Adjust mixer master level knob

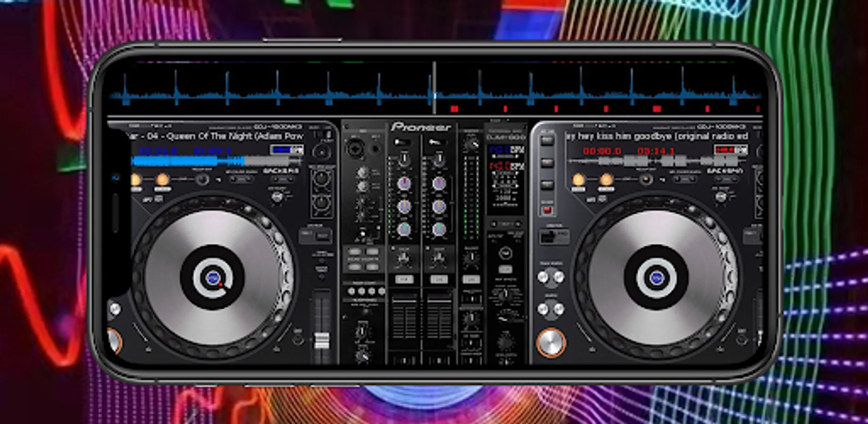point(471,145)
